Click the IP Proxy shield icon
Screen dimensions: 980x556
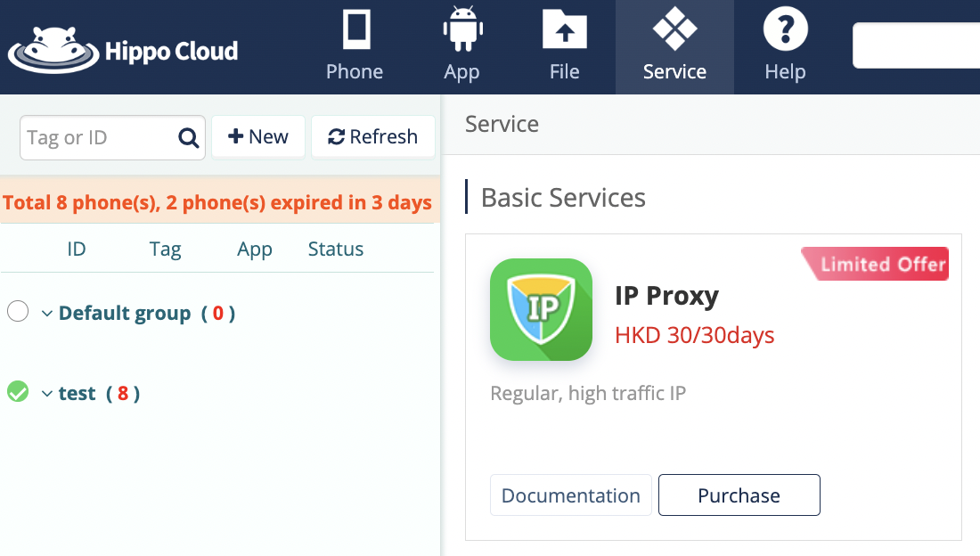pos(542,309)
